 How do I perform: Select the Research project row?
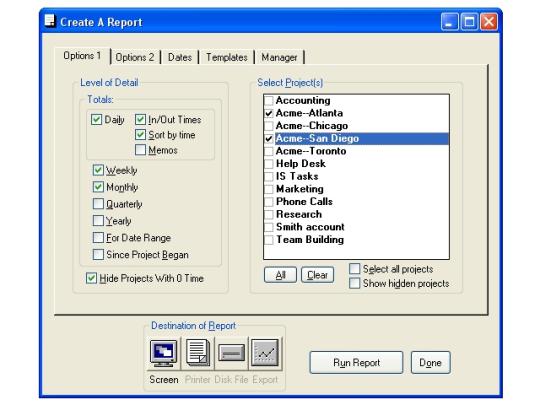click(356, 214)
